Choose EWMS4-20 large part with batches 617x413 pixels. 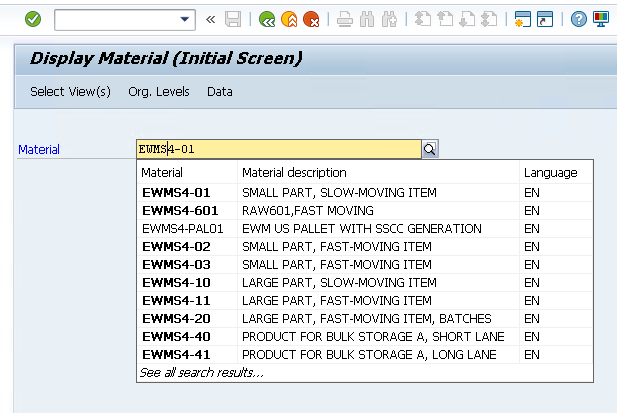176,318
